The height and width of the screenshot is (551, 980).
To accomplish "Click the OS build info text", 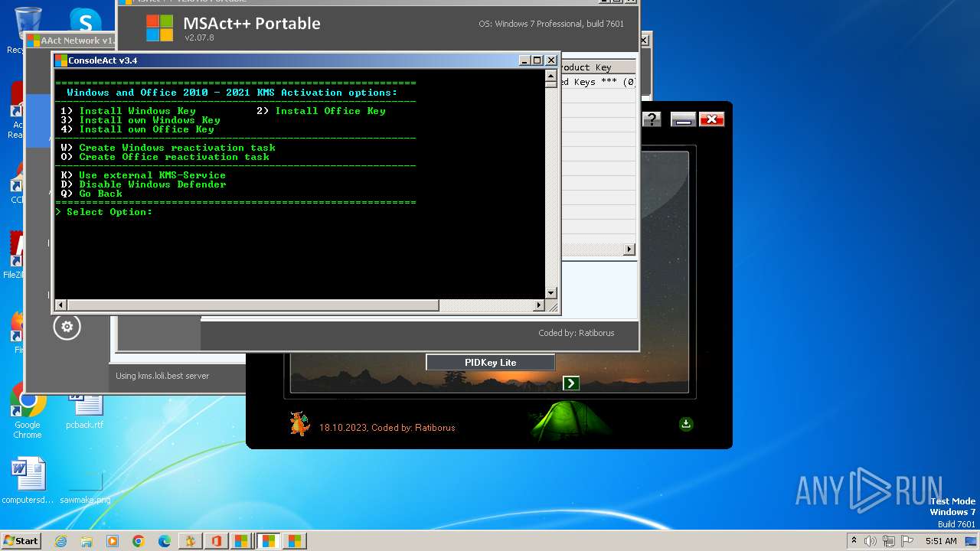I will click(551, 24).
